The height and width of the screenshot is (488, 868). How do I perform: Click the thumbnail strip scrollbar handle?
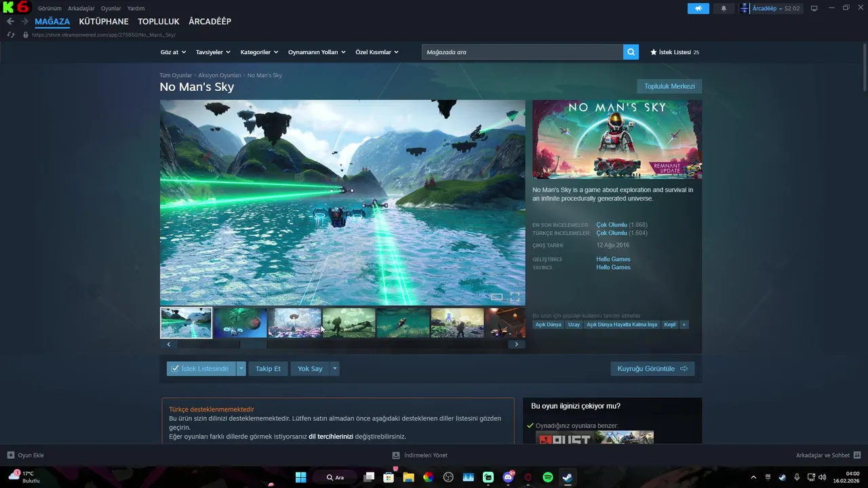pos(254,344)
